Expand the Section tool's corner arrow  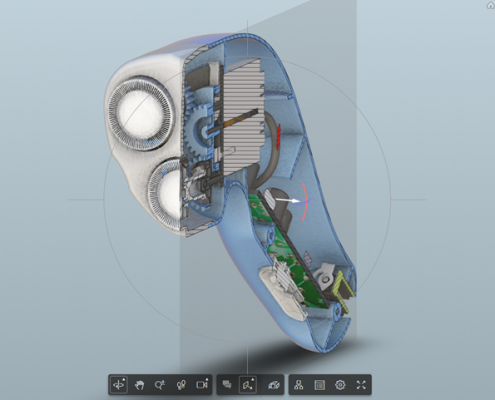pos(253,379)
